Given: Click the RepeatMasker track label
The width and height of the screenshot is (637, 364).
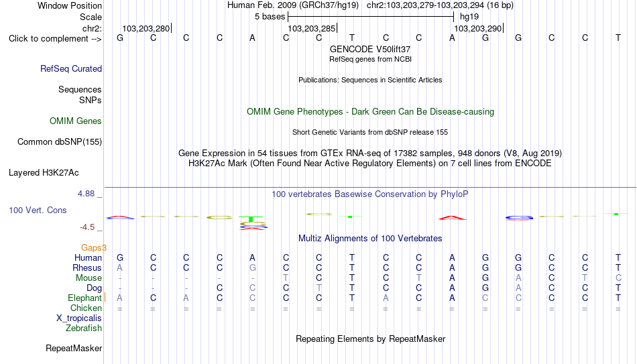Looking at the screenshot, I should pos(74,348).
